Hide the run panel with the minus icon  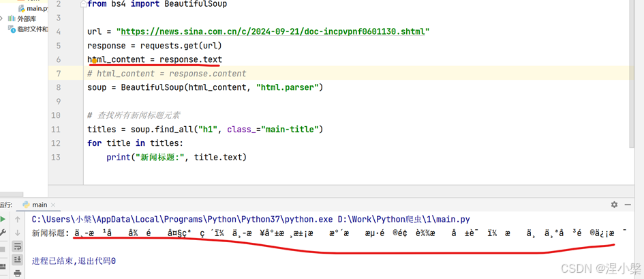628,205
